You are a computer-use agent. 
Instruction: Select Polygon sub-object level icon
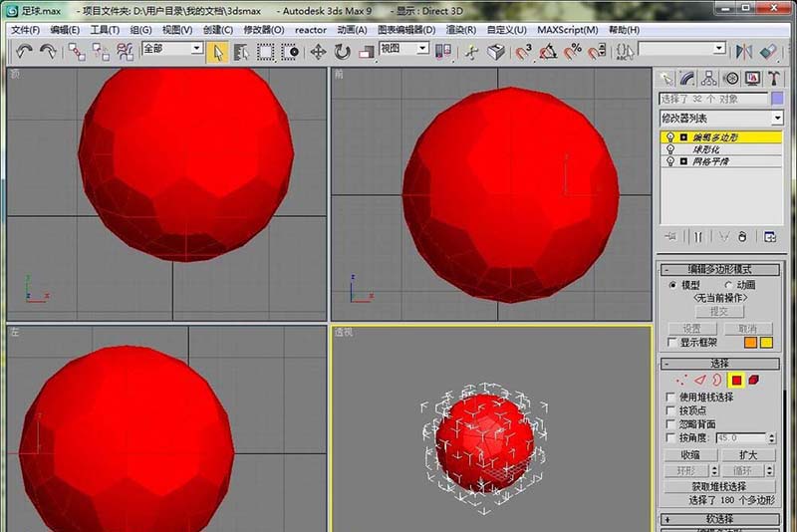736,380
